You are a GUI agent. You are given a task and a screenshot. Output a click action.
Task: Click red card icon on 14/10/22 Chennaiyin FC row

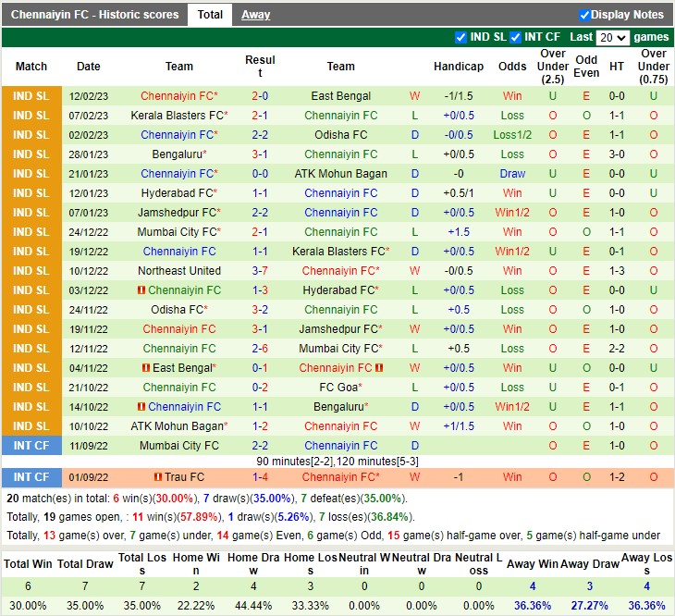[x=141, y=407]
